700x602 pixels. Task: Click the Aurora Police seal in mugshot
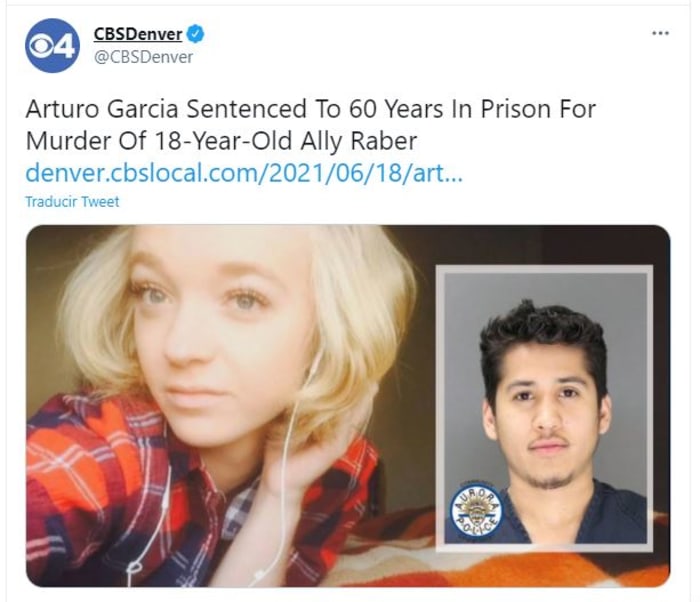tap(476, 512)
